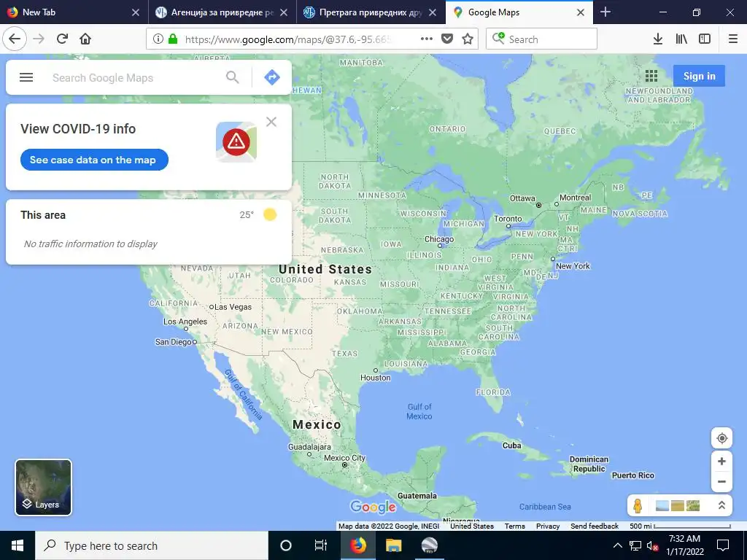Open the Firefox application menu
Screen dimensions: 747x560
(x=733, y=39)
